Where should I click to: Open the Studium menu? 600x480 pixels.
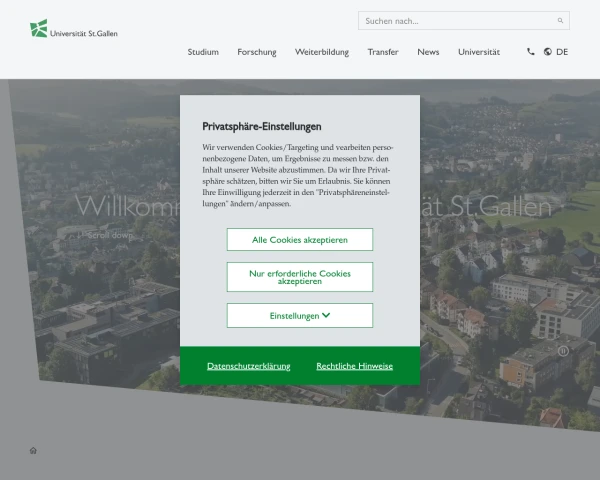pyautogui.click(x=203, y=52)
